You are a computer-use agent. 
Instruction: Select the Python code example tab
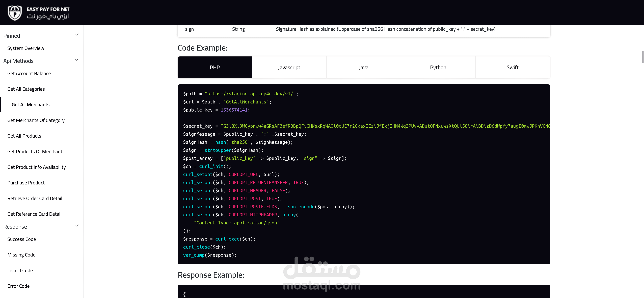tap(438, 67)
